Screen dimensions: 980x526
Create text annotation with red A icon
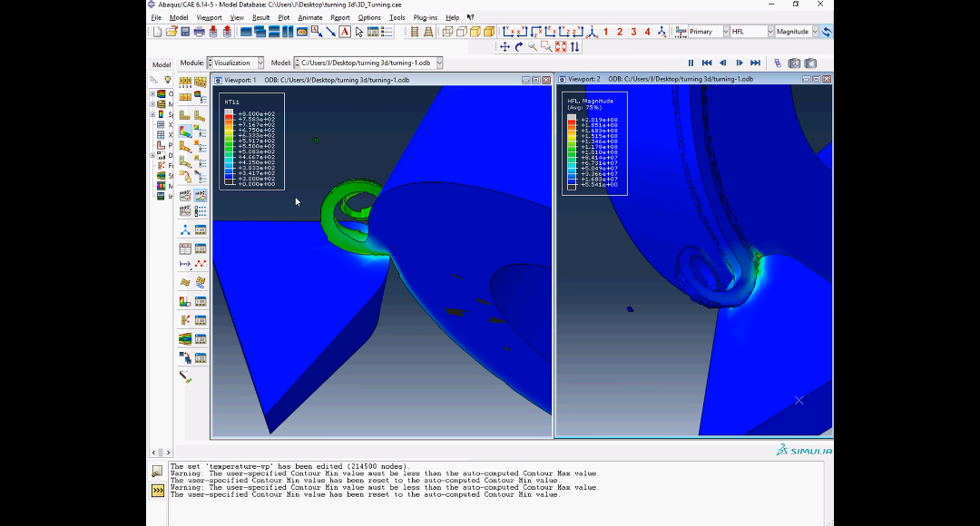tap(345, 31)
